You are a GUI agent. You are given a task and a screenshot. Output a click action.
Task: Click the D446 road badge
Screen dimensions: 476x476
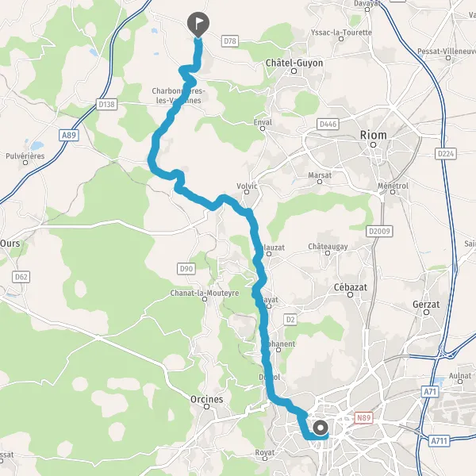[328, 124]
